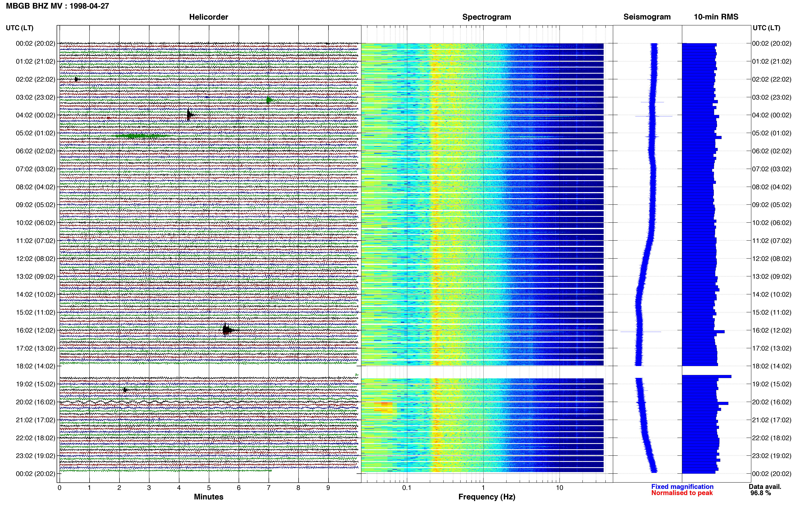
Task: Select the 10-min RMS panel heading
Action: pyautogui.click(x=716, y=17)
